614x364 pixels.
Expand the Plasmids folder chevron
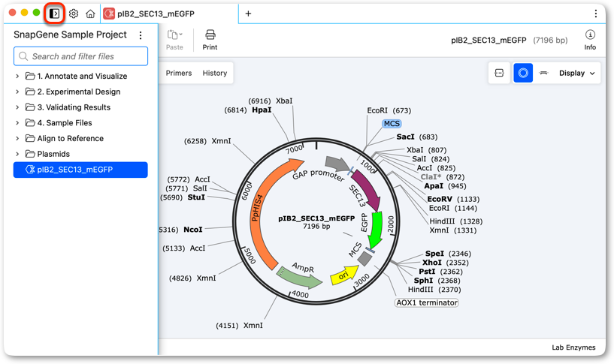pos(17,154)
